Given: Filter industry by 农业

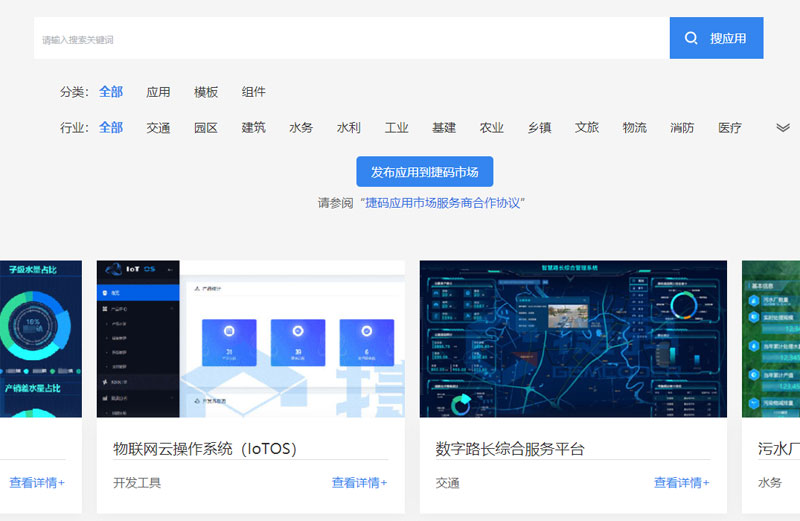Looking at the screenshot, I should [492, 128].
